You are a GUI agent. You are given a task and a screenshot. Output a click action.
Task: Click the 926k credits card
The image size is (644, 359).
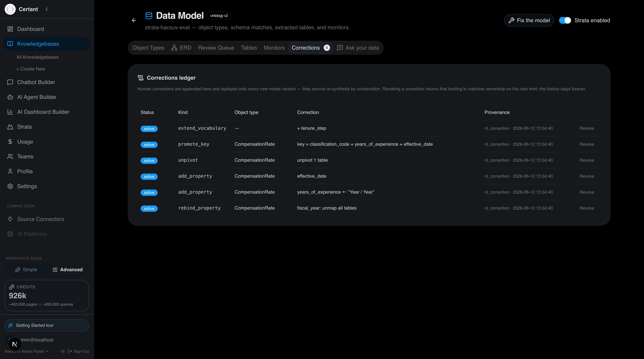47,295
